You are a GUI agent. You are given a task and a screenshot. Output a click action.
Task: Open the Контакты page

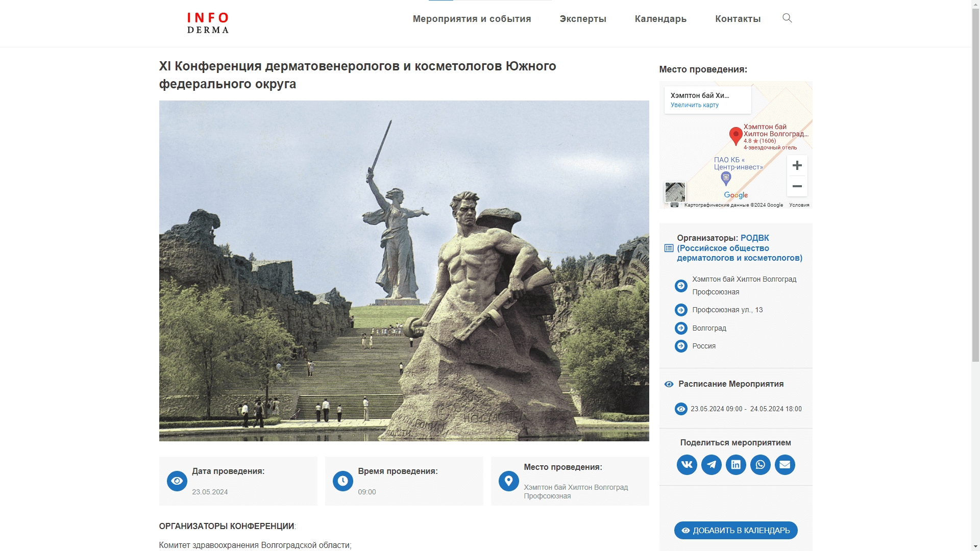[x=738, y=19]
